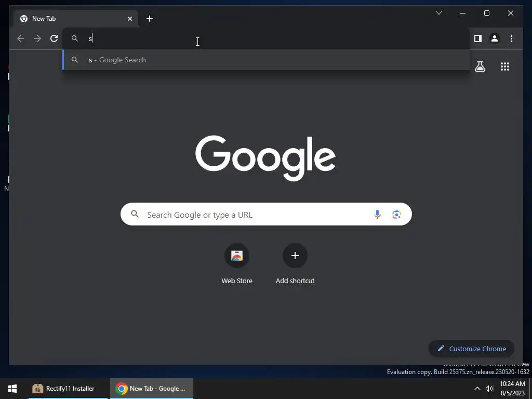Click the Customize Chrome button
Viewport: 532px width, 399px height.
click(472, 349)
